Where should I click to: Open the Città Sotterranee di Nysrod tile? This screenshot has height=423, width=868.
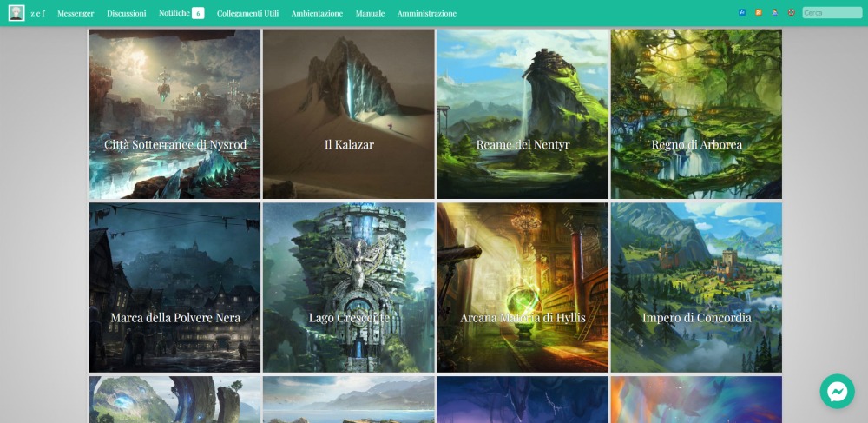[175, 114]
